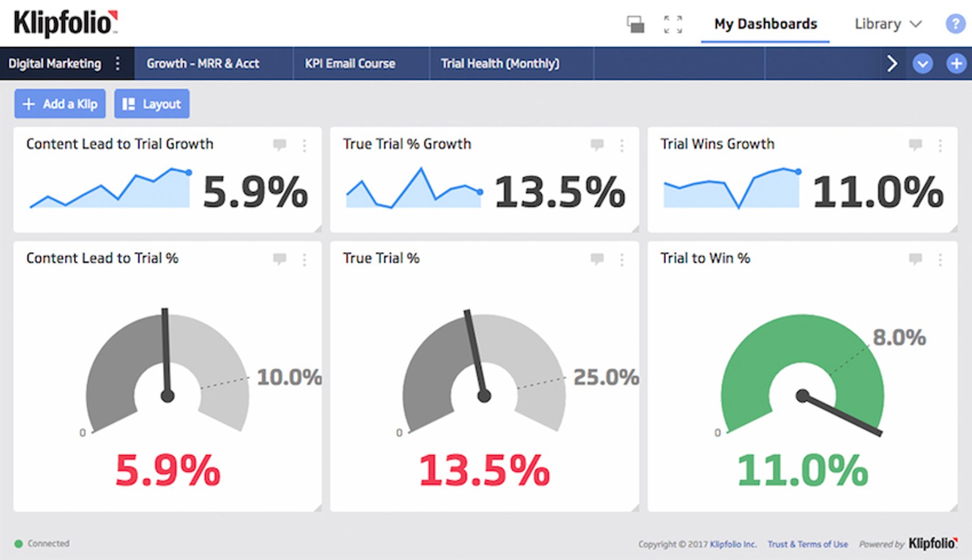Open the Digital Marketing tab options menu
972x560 pixels.
(x=118, y=63)
